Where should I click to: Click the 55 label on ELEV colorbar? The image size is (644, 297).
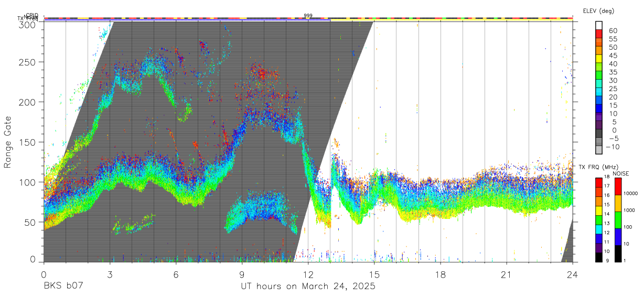(613, 39)
